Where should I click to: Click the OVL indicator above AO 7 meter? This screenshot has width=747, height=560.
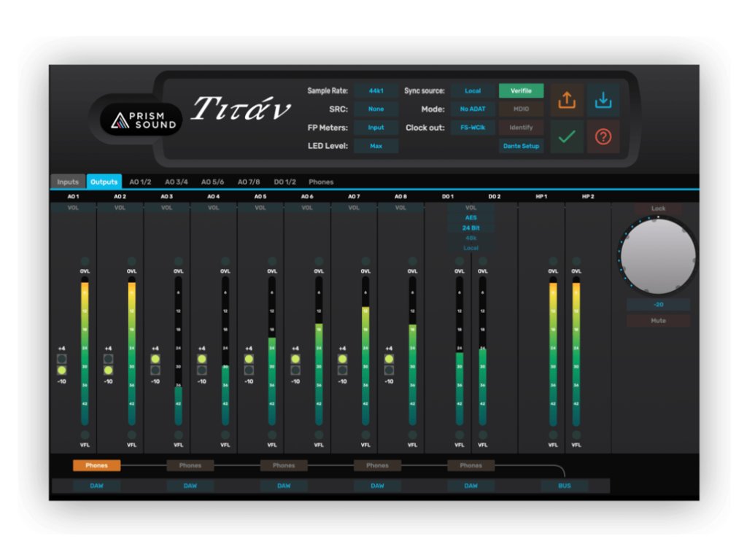click(x=365, y=262)
